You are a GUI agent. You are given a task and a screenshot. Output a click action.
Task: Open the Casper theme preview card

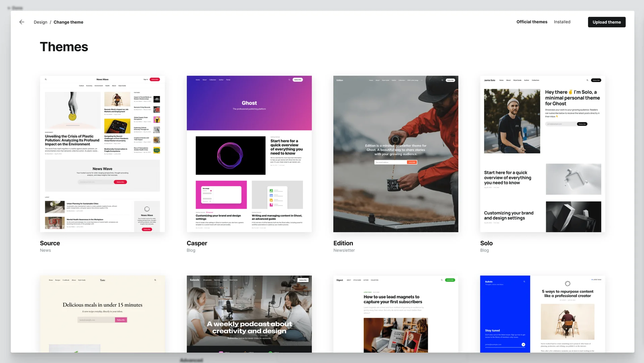(249, 154)
